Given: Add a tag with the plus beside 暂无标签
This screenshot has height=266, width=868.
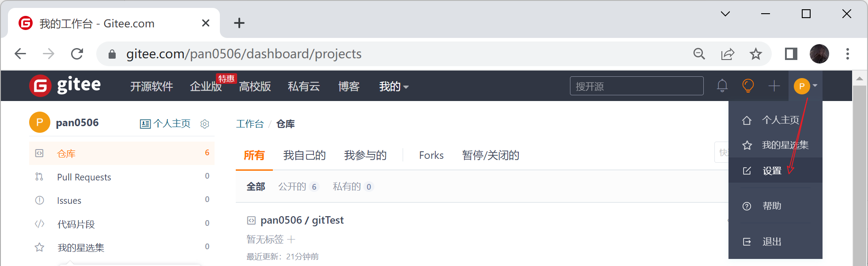Looking at the screenshot, I should pyautogui.click(x=291, y=240).
